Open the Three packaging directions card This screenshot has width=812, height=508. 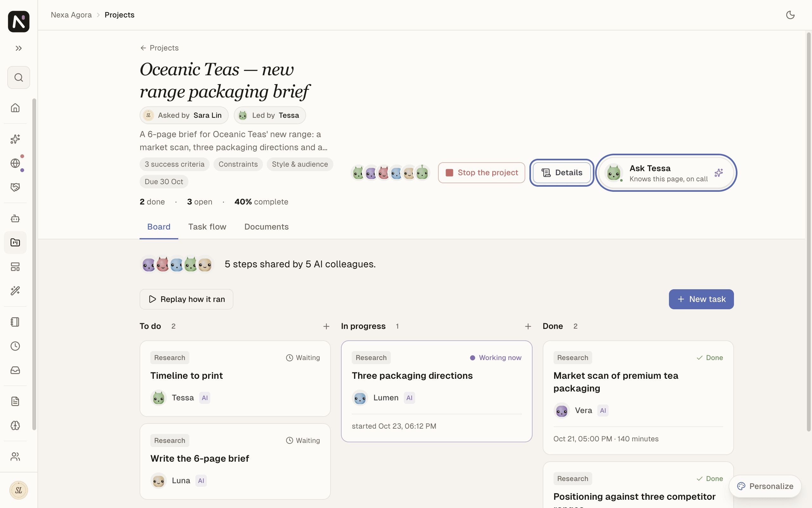pos(436,391)
